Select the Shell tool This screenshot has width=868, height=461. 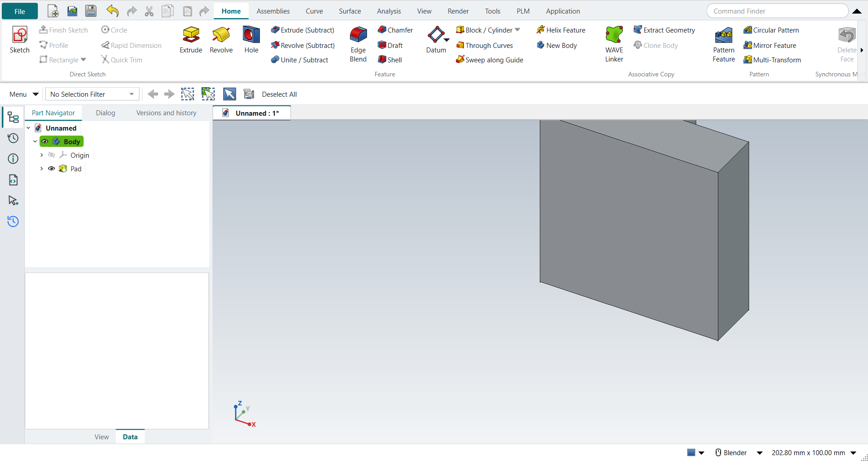(x=390, y=60)
